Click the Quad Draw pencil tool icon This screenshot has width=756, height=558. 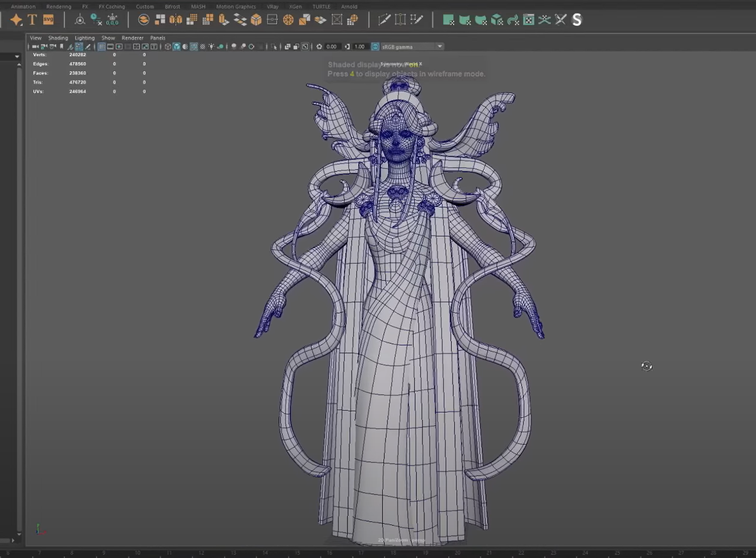(417, 20)
